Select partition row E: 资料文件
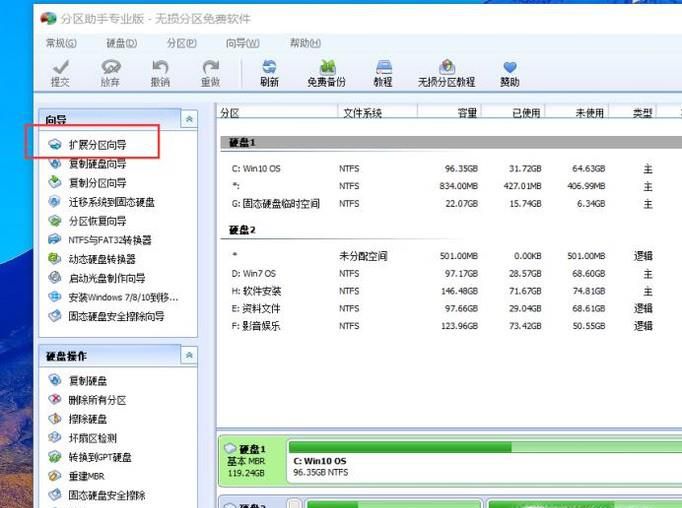Viewport: 682px width, 508px height. (x=451, y=308)
